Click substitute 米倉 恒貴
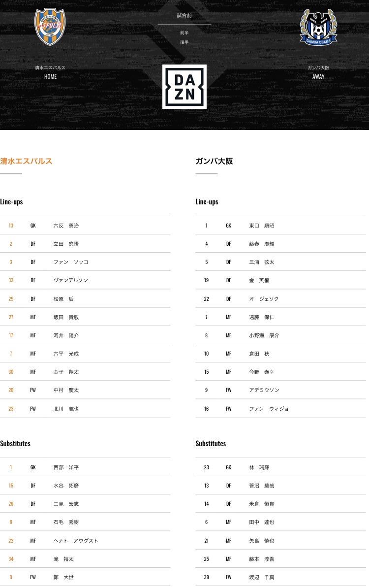Image resolution: width=369 pixels, height=588 pixels. click(261, 504)
